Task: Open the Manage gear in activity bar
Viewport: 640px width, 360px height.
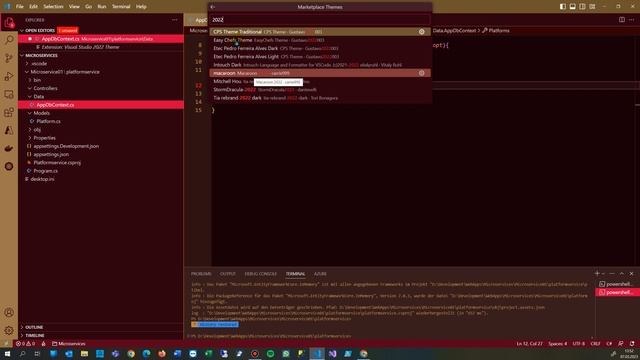Action: [9, 330]
